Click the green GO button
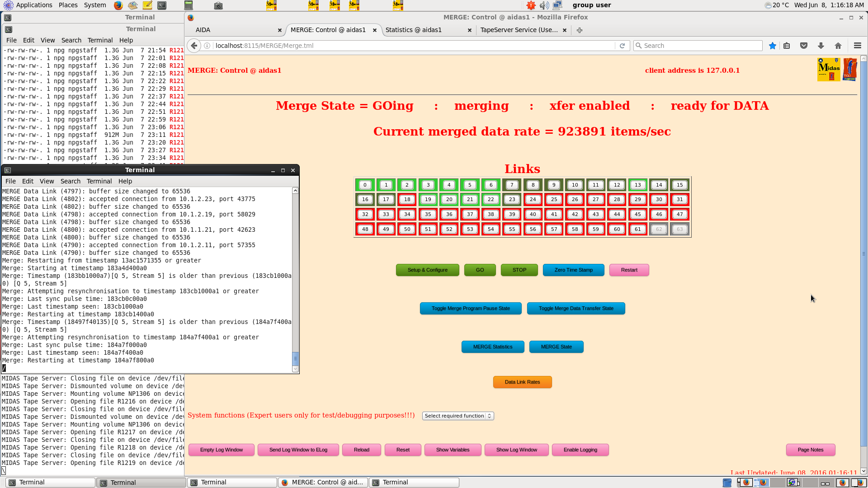This screenshot has height=488, width=868. [x=480, y=270]
